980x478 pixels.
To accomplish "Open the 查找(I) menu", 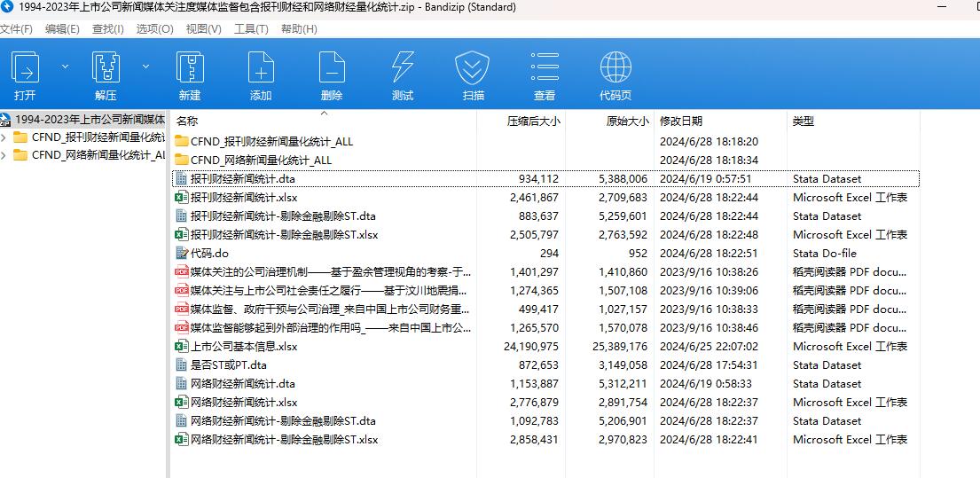I will (x=108, y=28).
